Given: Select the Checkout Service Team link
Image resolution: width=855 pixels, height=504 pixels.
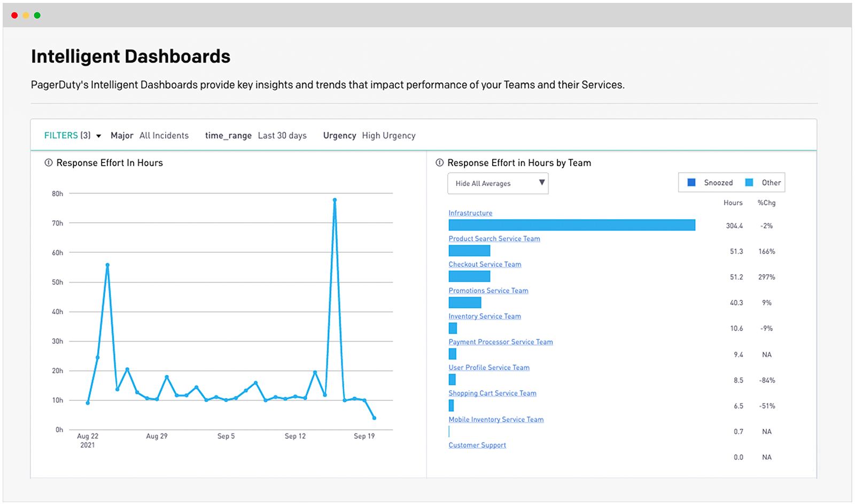Looking at the screenshot, I should (x=485, y=264).
